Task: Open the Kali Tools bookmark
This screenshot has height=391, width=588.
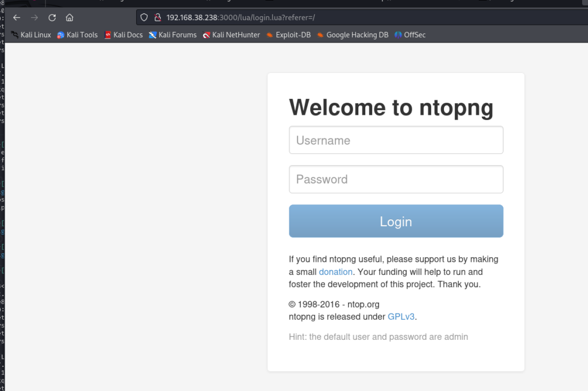Action: click(x=78, y=35)
